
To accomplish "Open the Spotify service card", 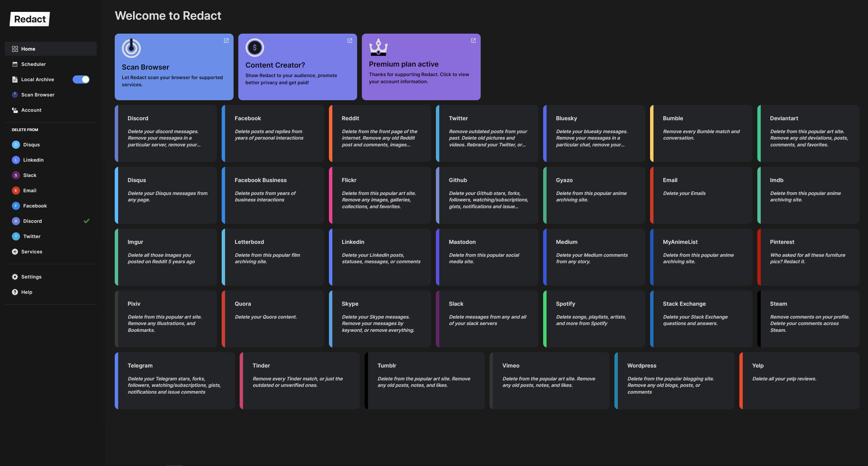I will 594,319.
